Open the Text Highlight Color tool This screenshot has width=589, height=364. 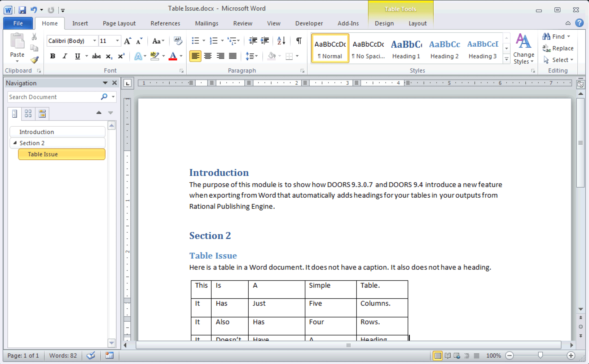[155, 56]
